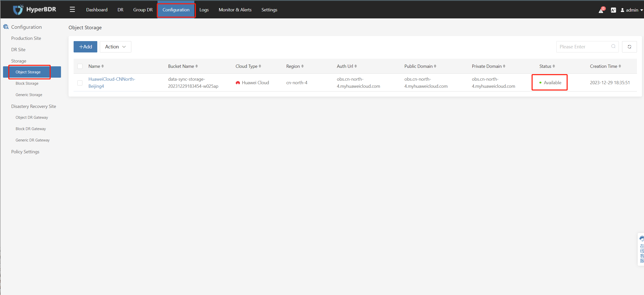Viewport: 644px width, 295px height.
Task: Sort by Creation Time column
Action: point(620,66)
